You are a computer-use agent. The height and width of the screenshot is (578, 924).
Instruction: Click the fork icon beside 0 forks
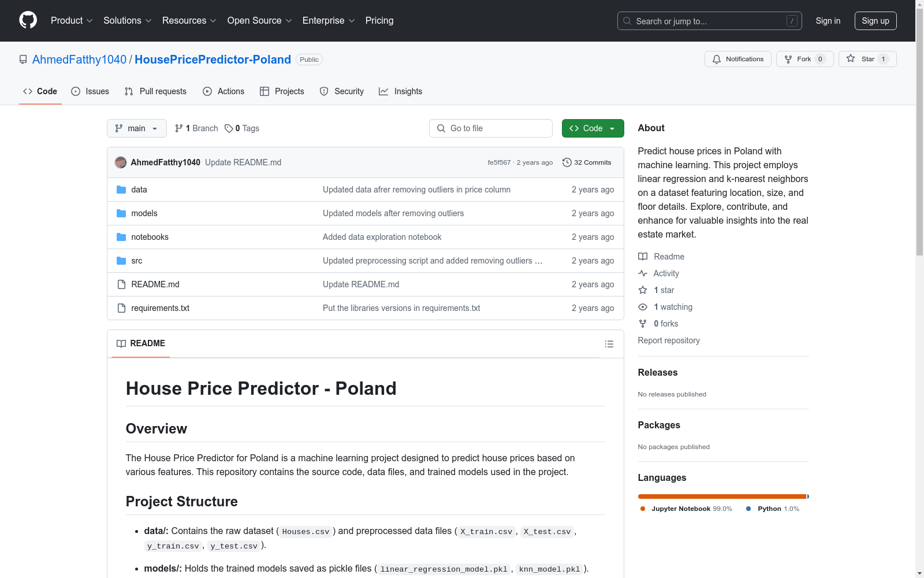[643, 324]
